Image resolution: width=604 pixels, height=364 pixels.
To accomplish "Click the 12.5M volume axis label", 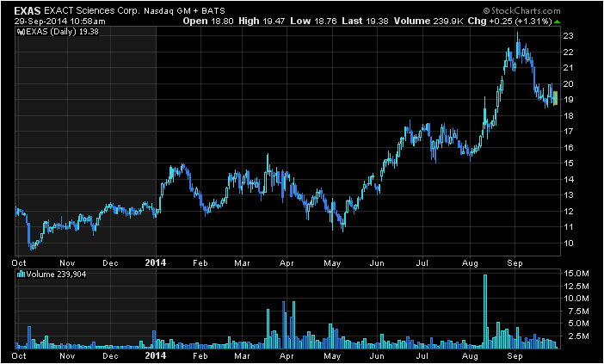I will (x=576, y=287).
